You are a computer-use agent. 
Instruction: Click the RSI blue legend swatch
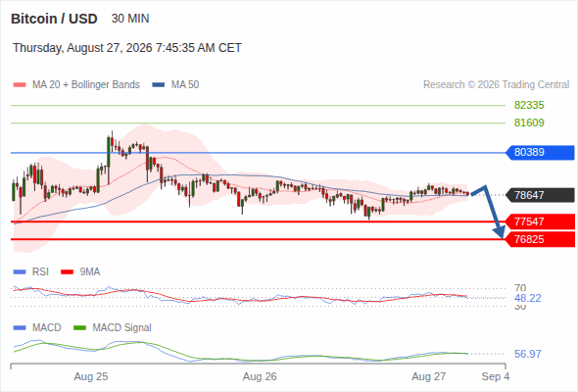pyautogui.click(x=20, y=271)
